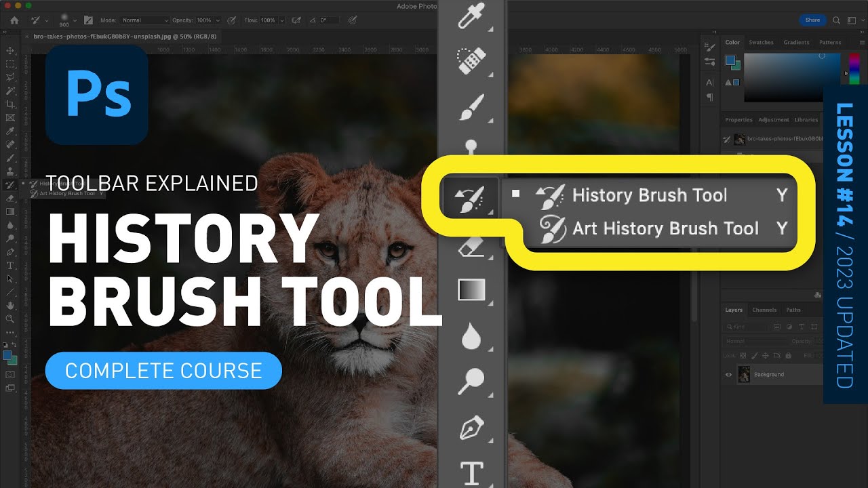
Task: Switch to the Gradients tab
Action: 796,42
